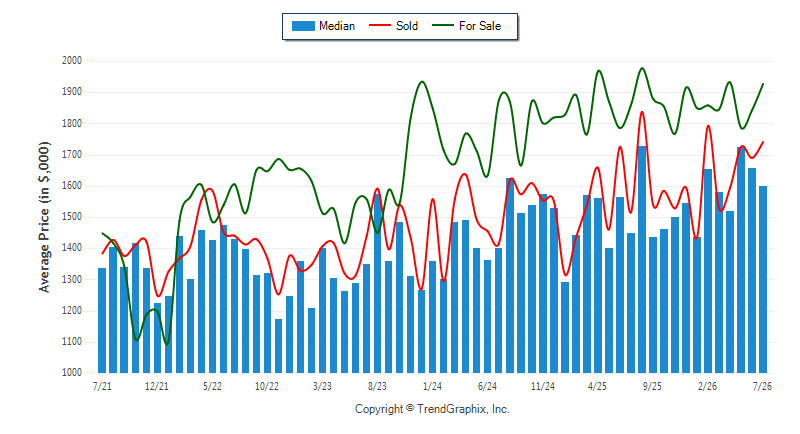Click the last Median bar at 7/26

pos(763,279)
